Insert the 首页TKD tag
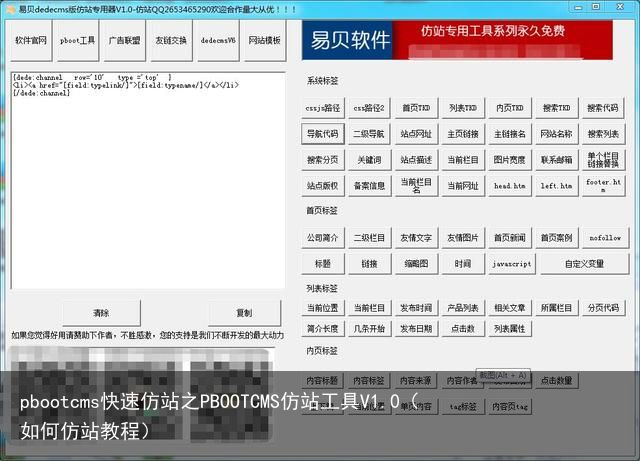This screenshot has width=640, height=461. point(416,108)
